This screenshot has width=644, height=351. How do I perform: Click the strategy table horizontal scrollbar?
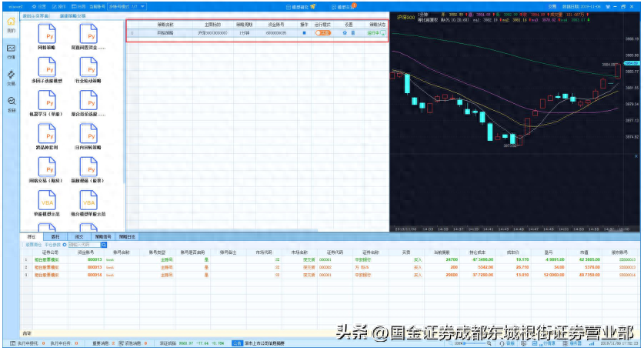[222, 229]
